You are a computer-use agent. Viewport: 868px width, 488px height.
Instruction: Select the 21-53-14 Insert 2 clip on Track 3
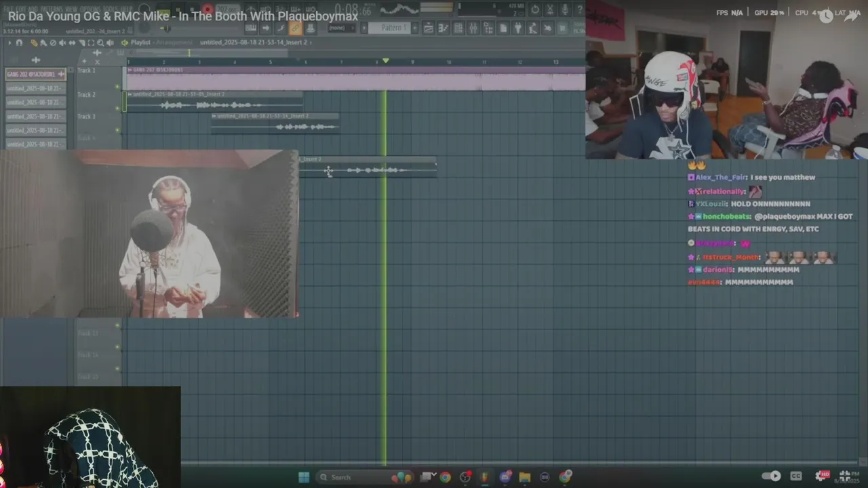[275, 123]
